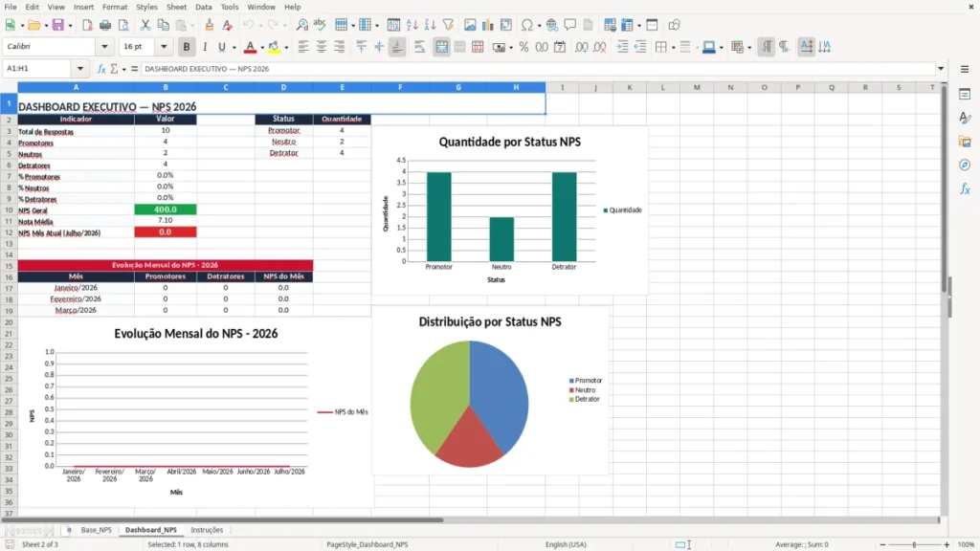
Task: Click the zoom slider in status bar
Action: (914, 544)
